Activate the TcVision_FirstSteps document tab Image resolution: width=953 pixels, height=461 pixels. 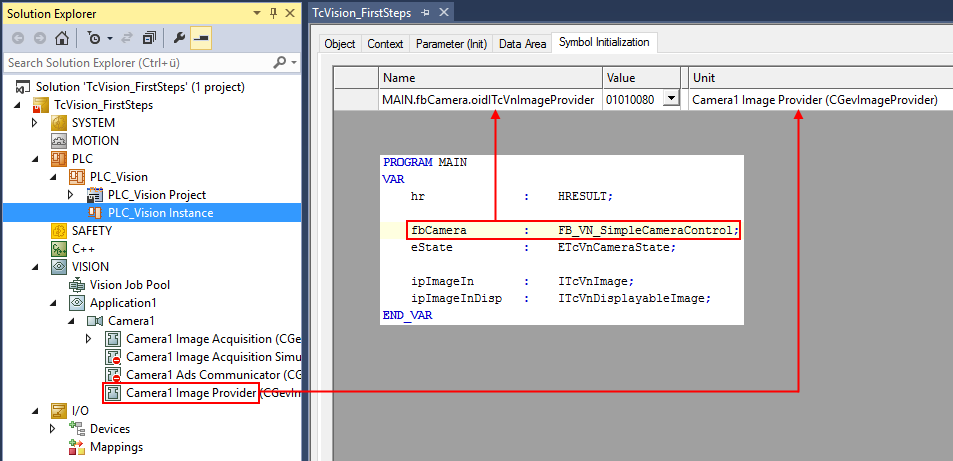pos(362,13)
